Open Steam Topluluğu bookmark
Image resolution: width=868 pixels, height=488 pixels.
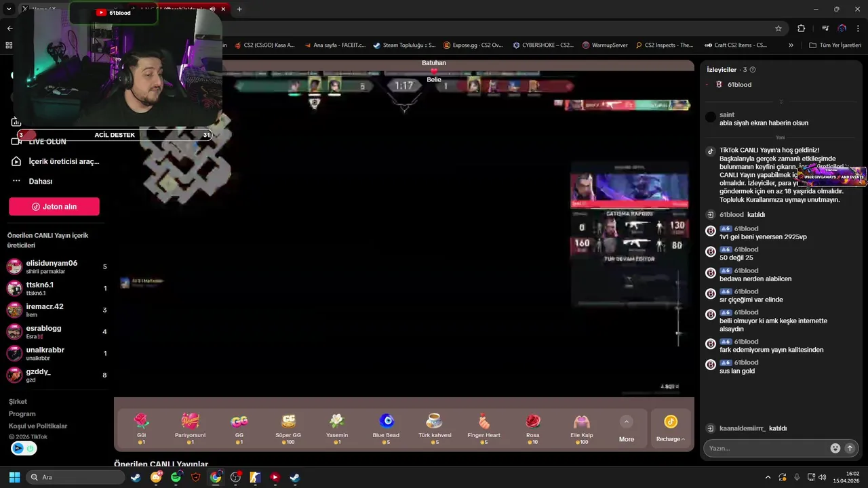(x=404, y=45)
